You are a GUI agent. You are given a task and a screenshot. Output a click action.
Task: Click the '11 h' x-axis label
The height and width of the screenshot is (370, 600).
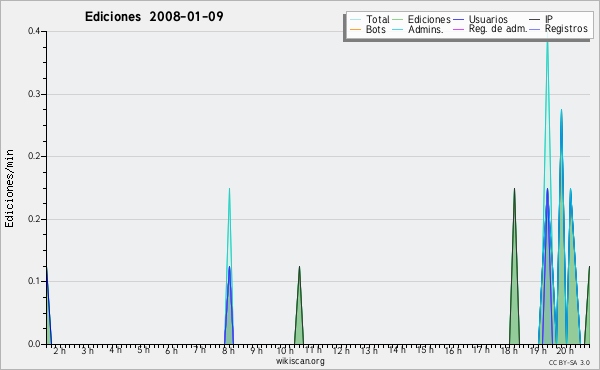point(313,350)
